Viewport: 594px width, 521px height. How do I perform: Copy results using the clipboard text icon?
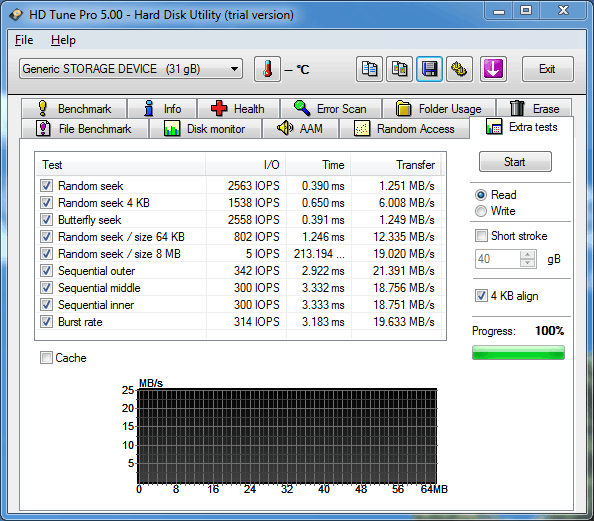[369, 69]
